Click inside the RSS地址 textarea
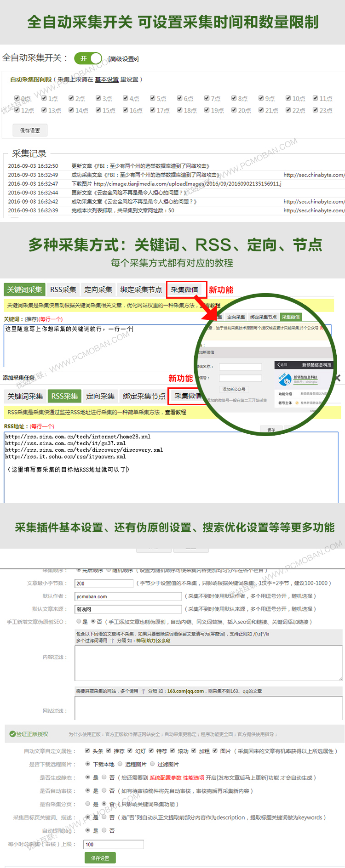 tap(171, 467)
